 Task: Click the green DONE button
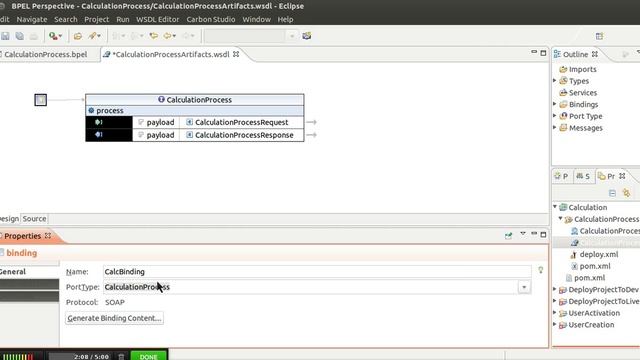(x=149, y=356)
